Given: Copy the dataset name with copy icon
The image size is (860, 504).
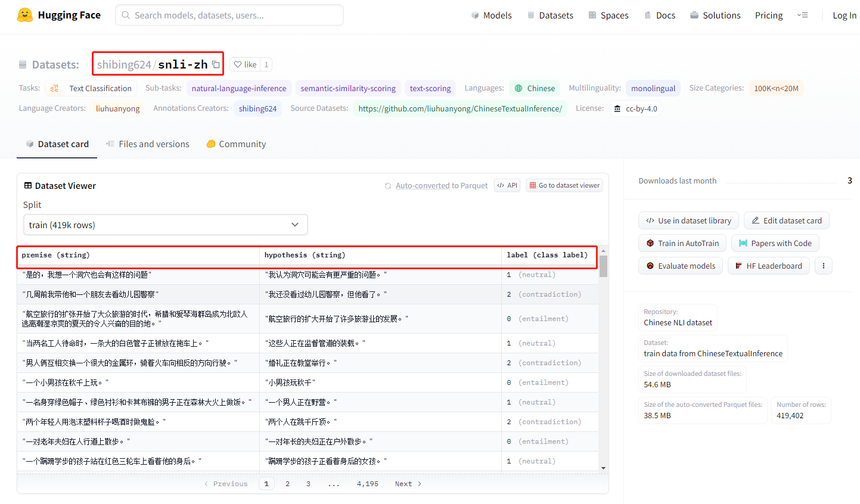Looking at the screenshot, I should pyautogui.click(x=216, y=64).
